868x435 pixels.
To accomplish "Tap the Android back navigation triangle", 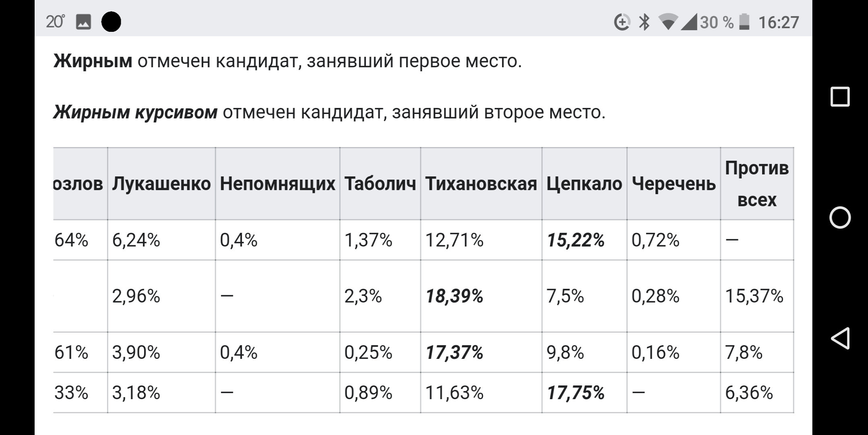I will [x=840, y=338].
